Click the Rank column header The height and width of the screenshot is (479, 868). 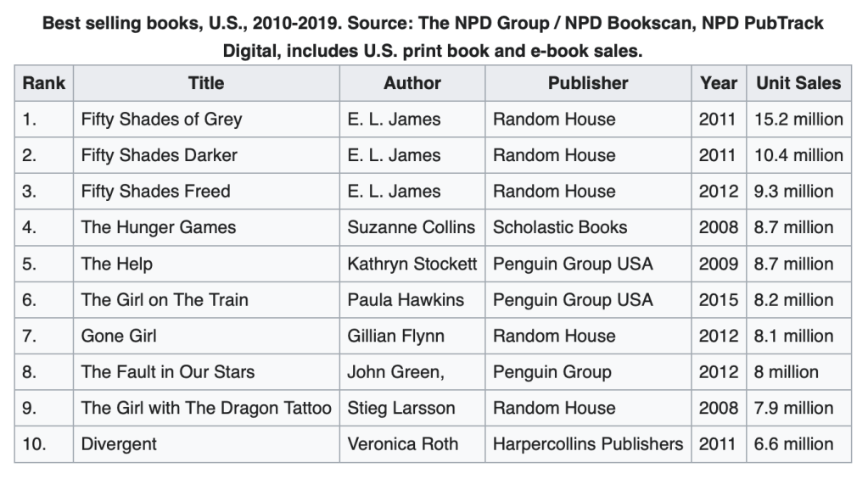click(x=44, y=83)
